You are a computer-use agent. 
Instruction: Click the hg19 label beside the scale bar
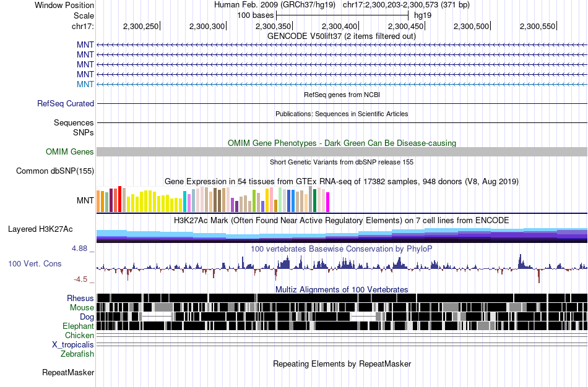coord(423,15)
